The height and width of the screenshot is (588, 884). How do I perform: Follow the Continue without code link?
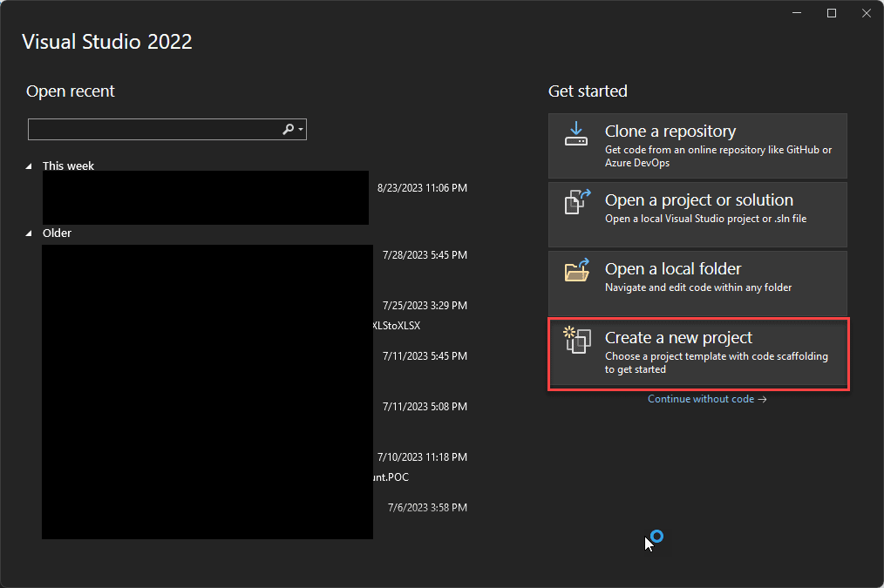click(706, 399)
